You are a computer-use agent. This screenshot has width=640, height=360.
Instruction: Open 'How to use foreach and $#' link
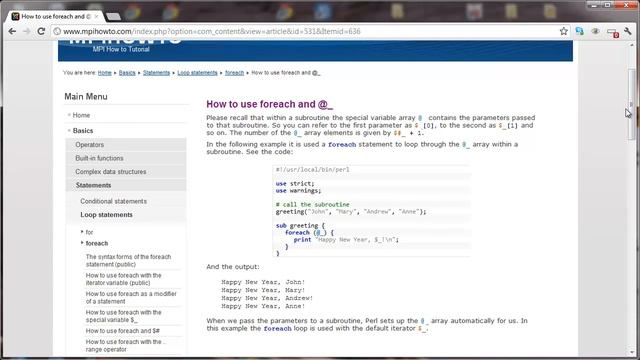point(122,331)
